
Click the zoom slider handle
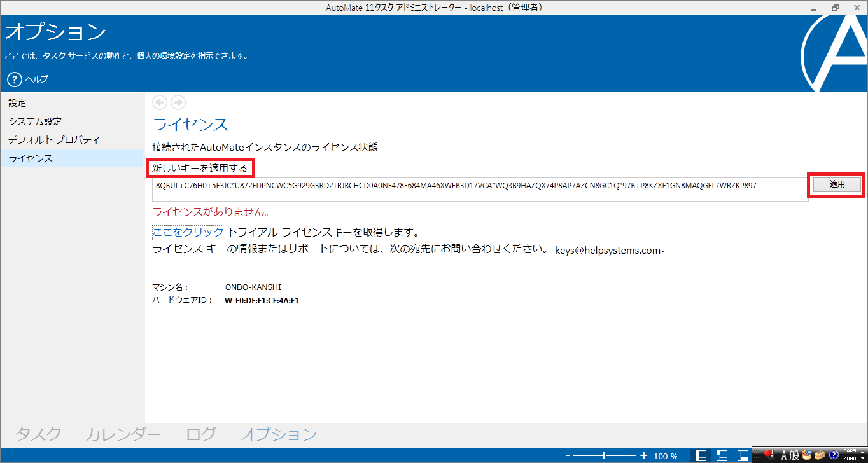click(604, 455)
